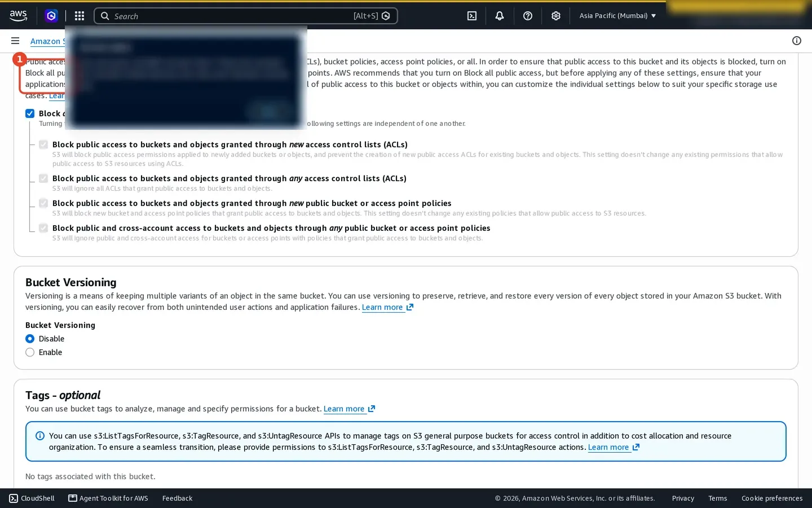
Task: Toggle block public and cross-account access checkbox
Action: [43, 228]
